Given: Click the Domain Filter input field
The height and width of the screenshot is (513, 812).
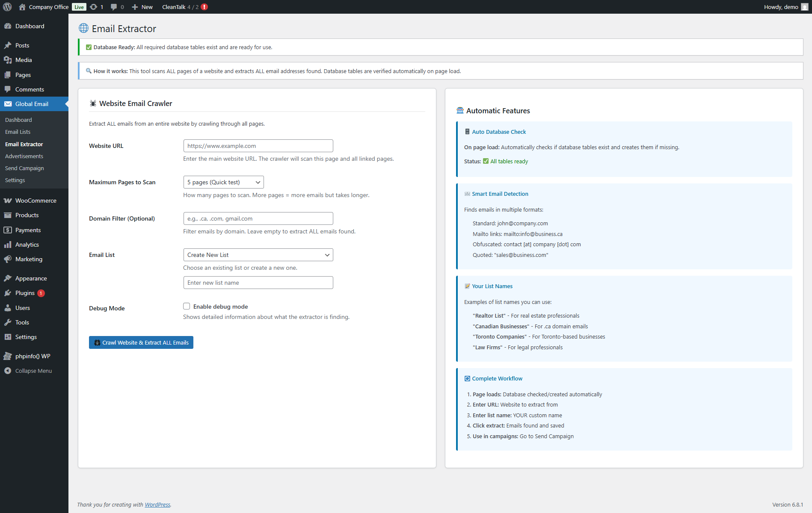Looking at the screenshot, I should click(x=258, y=218).
